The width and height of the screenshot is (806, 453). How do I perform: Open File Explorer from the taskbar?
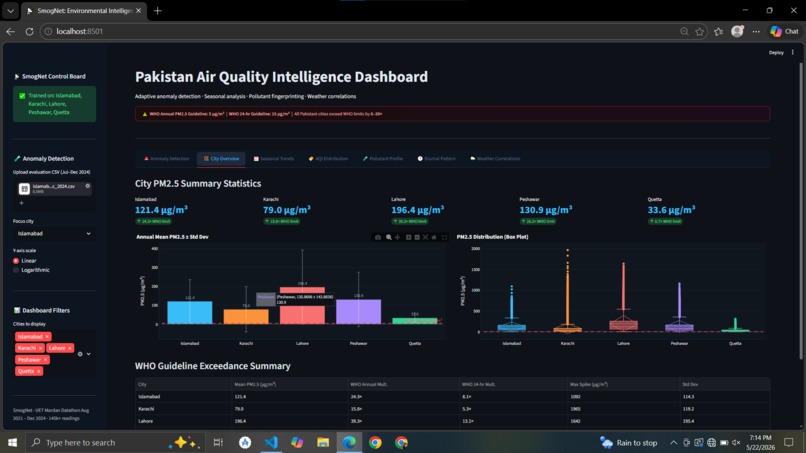323,442
